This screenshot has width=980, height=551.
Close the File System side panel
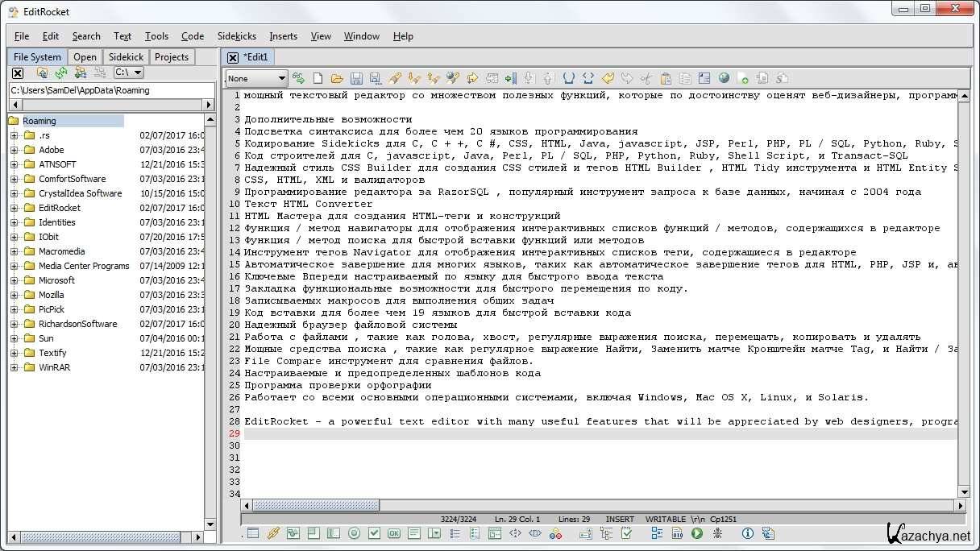[x=18, y=73]
